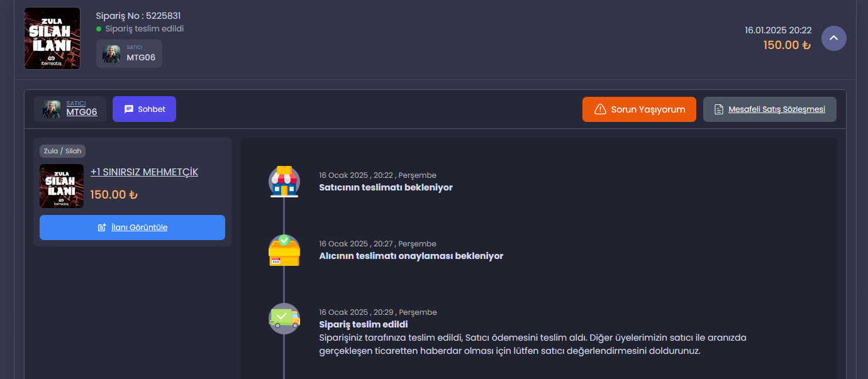Click the document icon in Mesafeli Satış Sözleşmesi
The width and height of the screenshot is (868, 379).
pos(719,109)
